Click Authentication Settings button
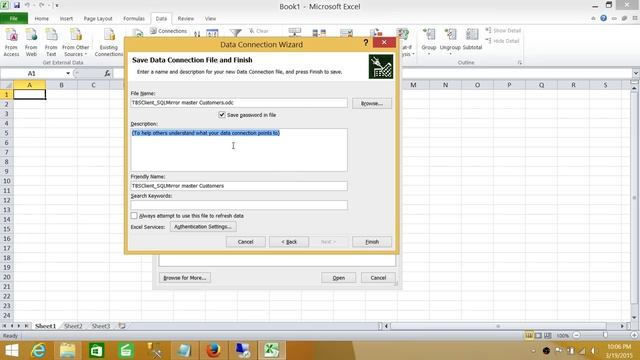Viewport: 640px width, 360px height. [x=203, y=227]
